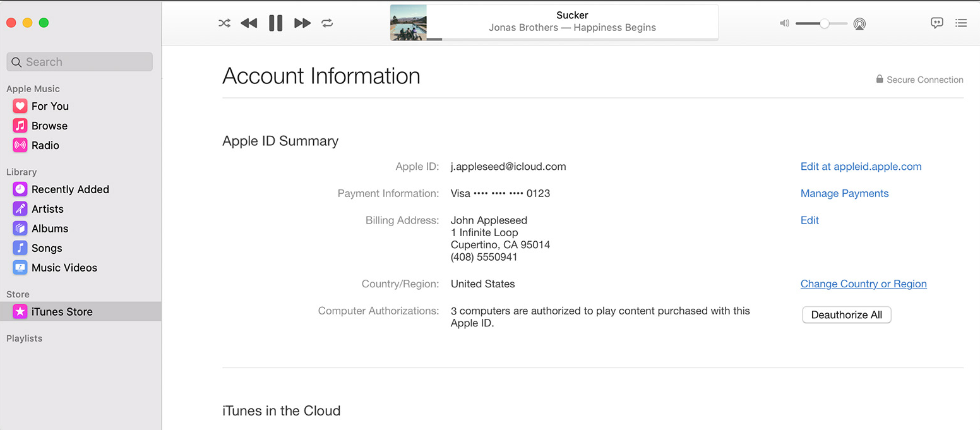Image resolution: width=980 pixels, height=430 pixels.
Task: Click the green full screen window button
Action: coord(44,23)
